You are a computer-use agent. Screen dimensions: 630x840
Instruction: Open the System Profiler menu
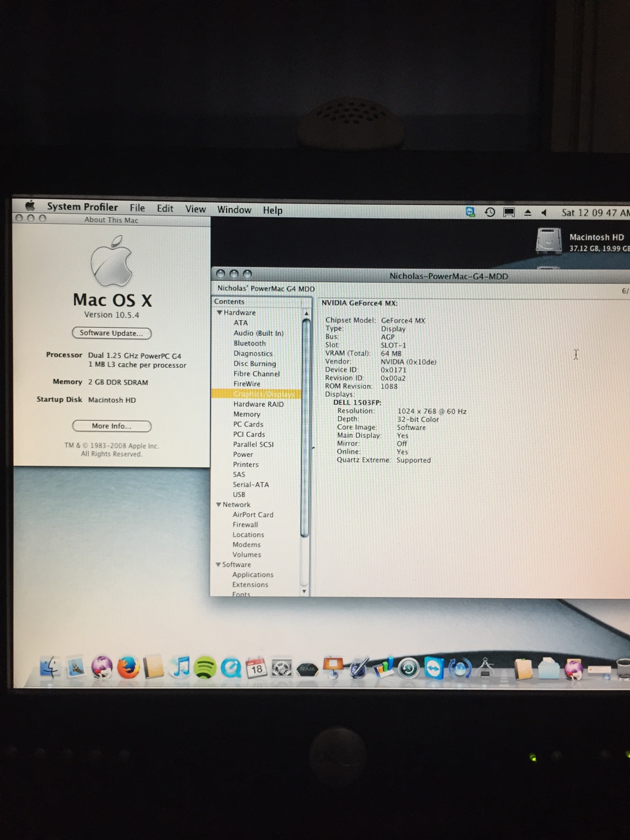coord(83,207)
